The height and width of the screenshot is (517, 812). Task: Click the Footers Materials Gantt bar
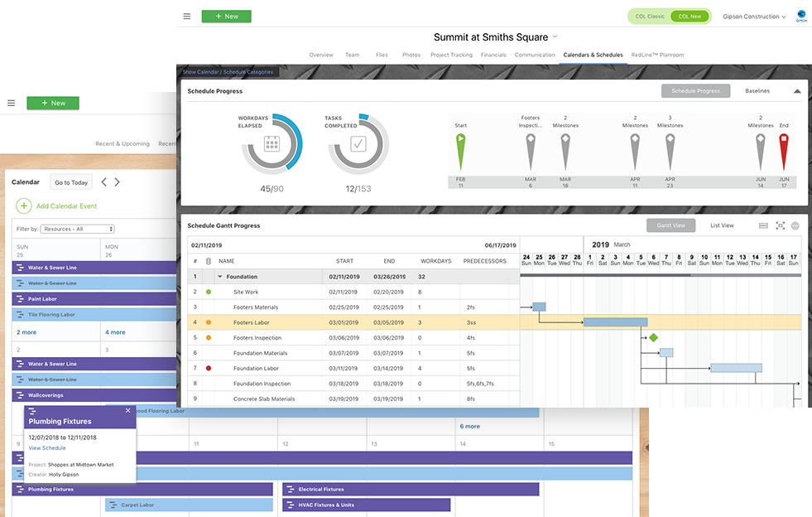[x=539, y=307]
